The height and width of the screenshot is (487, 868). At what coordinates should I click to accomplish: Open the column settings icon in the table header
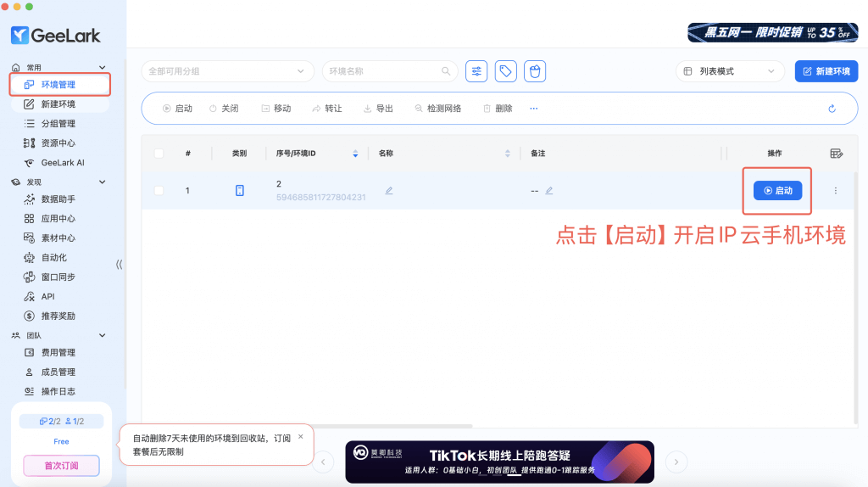837,154
